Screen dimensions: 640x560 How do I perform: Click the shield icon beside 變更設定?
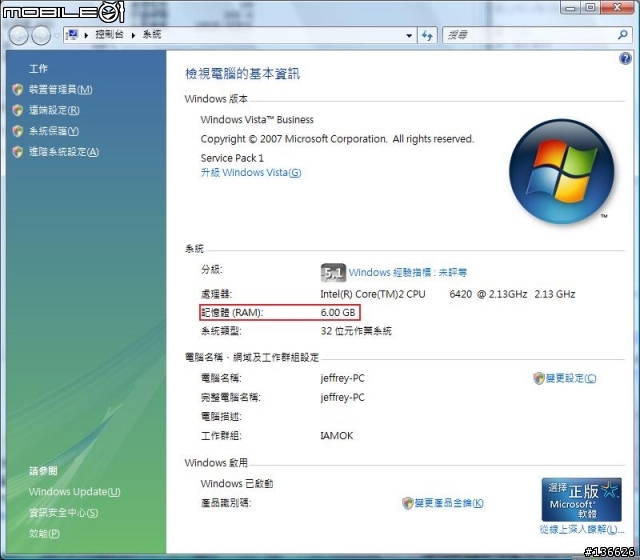pos(539,378)
